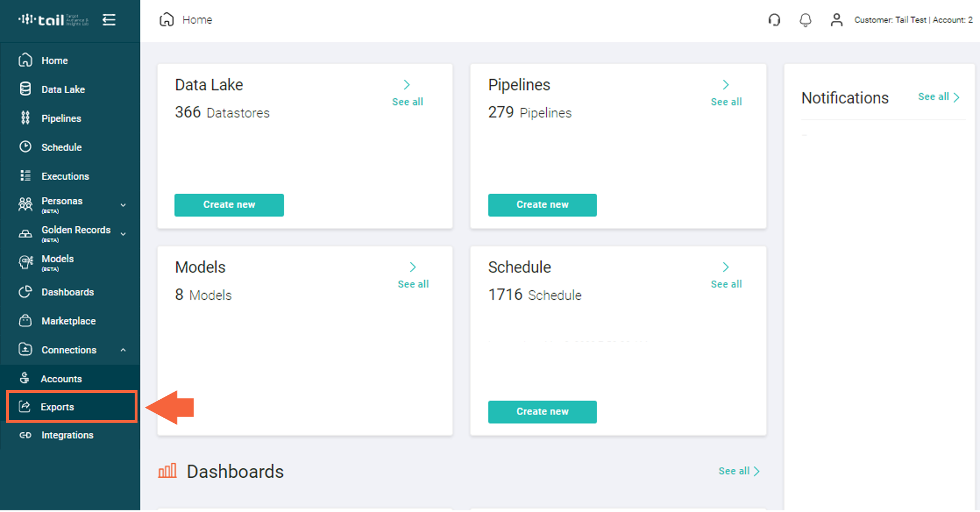Collapse the Connections submenu chevron
Screen dimensions: 980x512
pos(123,350)
